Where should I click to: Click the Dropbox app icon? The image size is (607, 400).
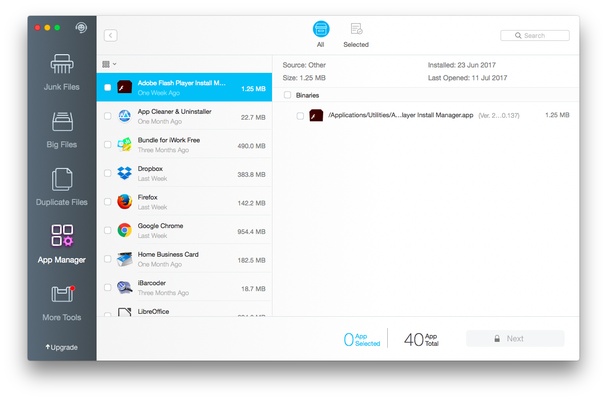[125, 173]
